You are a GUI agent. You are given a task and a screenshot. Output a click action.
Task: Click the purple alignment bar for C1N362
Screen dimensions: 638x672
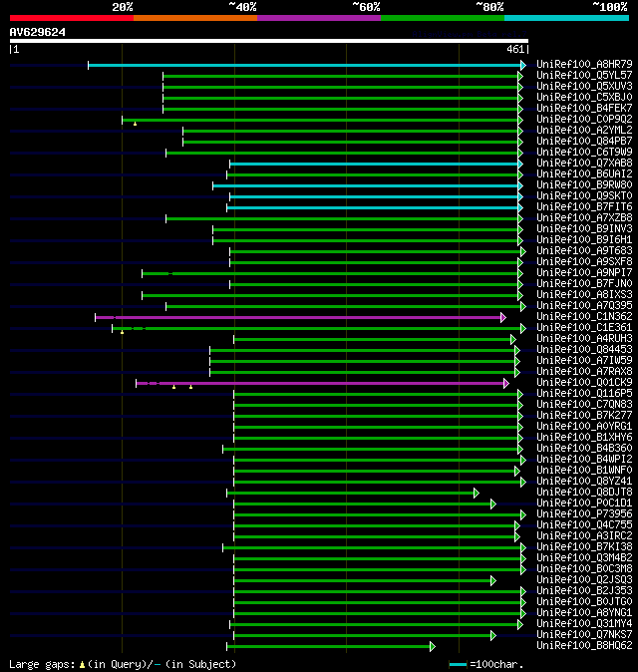click(x=298, y=318)
